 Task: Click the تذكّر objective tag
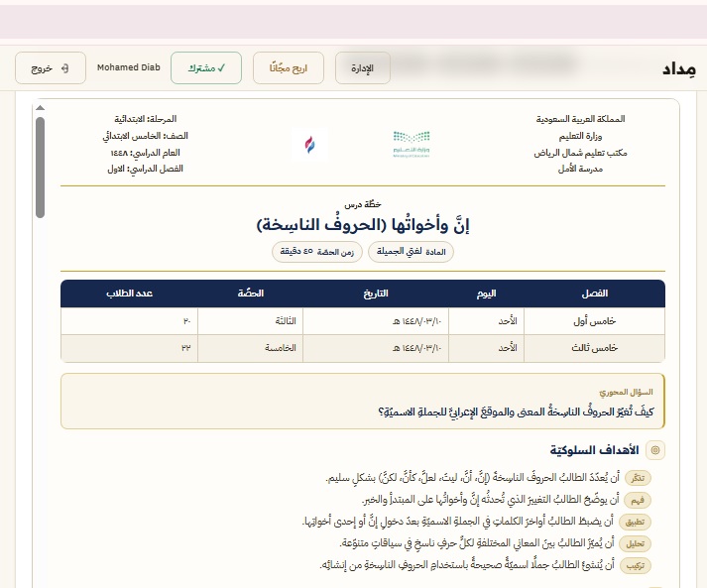coord(638,478)
